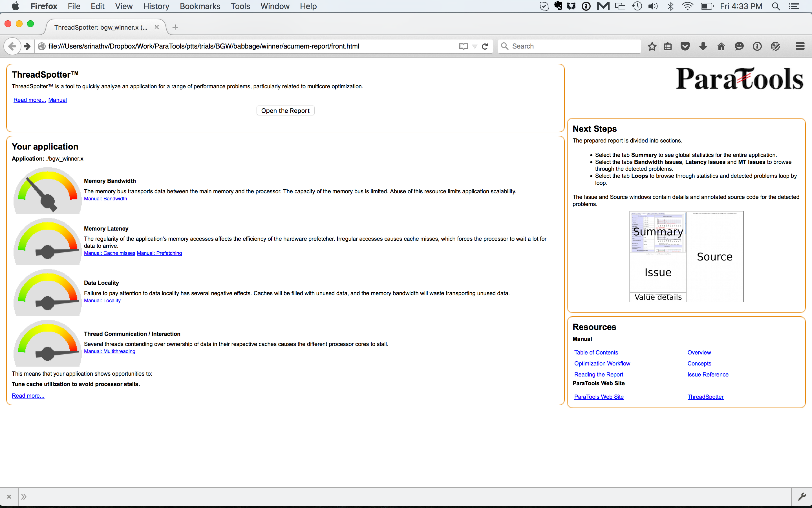Close the developer toolbar with X
The width and height of the screenshot is (812, 508).
pos(9,497)
